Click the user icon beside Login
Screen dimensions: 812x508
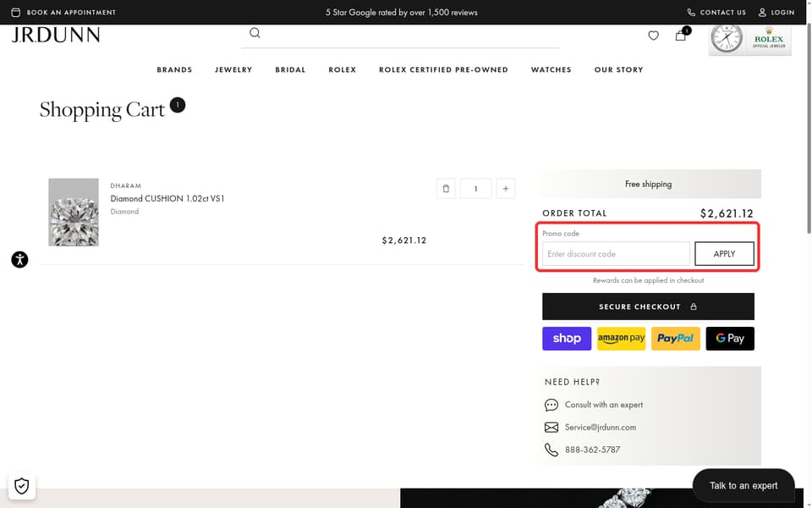pos(762,12)
